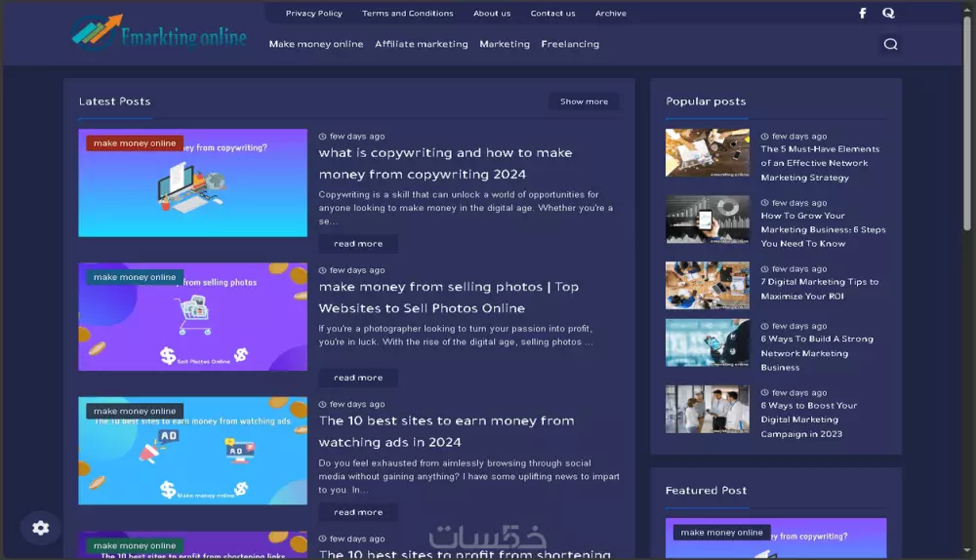Open the Archive page

point(611,13)
